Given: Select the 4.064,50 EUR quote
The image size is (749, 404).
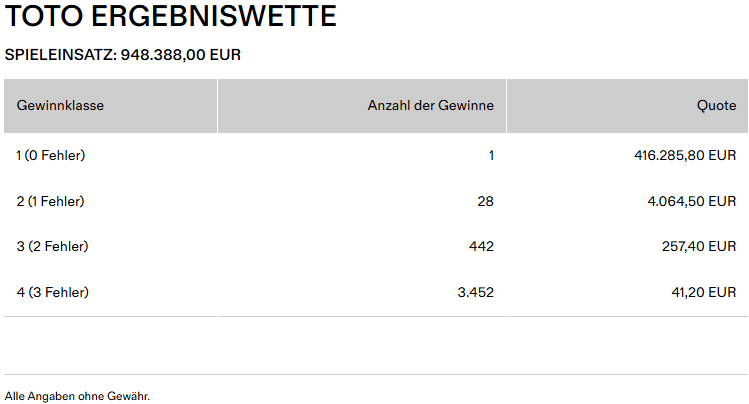Looking at the screenshot, I should (x=692, y=201).
